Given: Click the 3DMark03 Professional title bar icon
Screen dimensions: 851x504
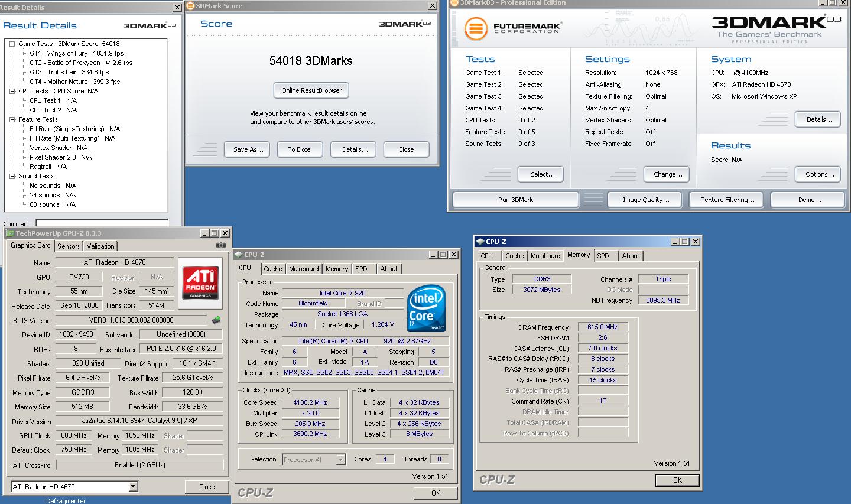Looking at the screenshot, I should coord(454,3).
